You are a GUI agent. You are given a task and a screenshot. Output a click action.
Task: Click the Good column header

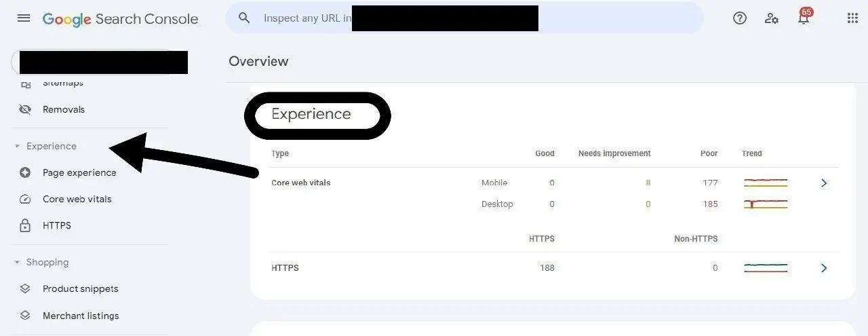click(545, 153)
